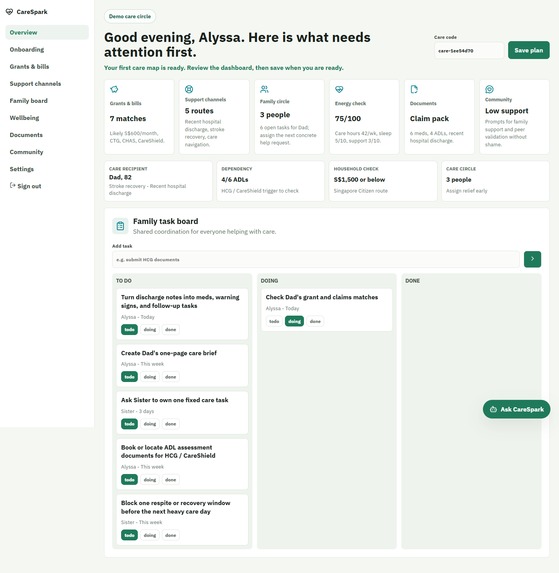Move 'Book or locate ADL assessment' to doing
The height and width of the screenshot is (573, 559).
pyautogui.click(x=150, y=479)
